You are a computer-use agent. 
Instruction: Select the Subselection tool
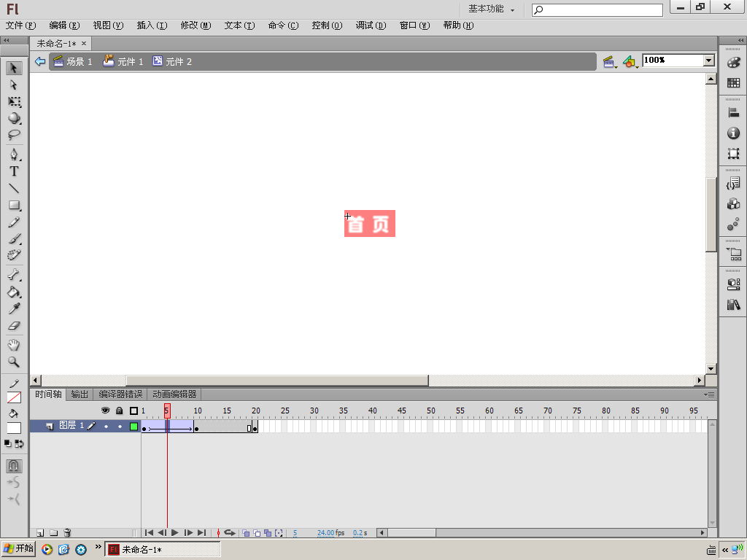point(14,85)
